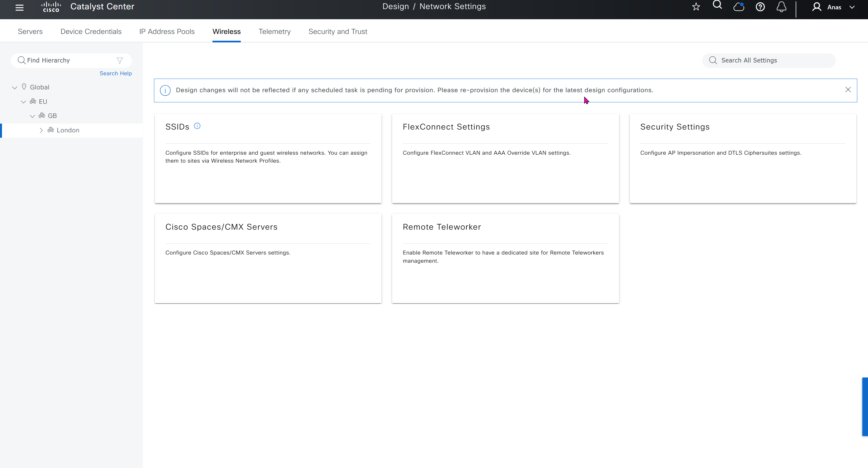The image size is (868, 468).
Task: Open the global search magnifier icon
Action: click(717, 5)
